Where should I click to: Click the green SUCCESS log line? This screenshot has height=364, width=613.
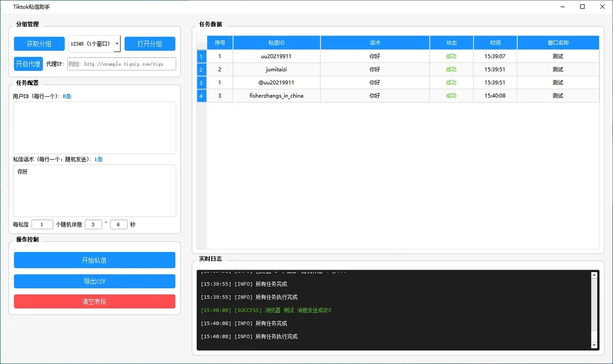266,310
